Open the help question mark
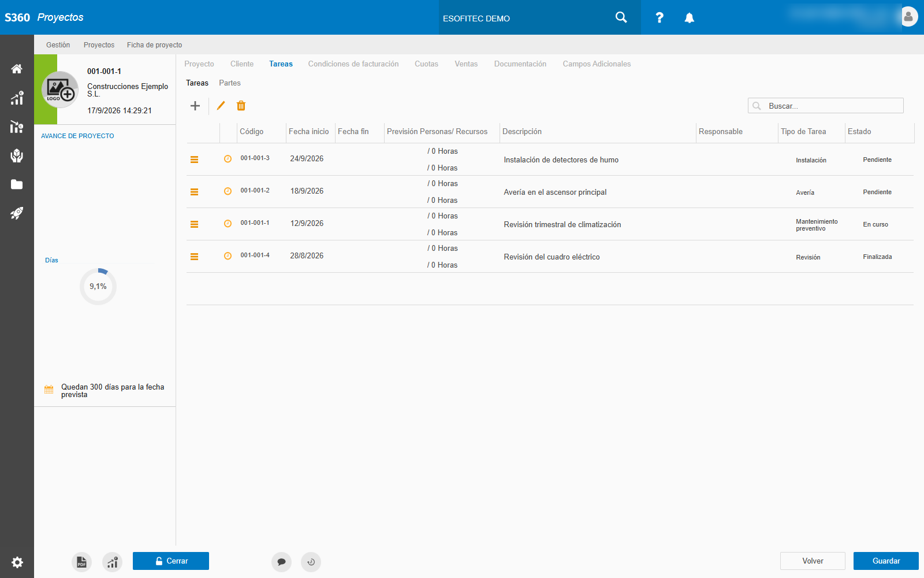The width and height of the screenshot is (924, 578). tap(660, 18)
